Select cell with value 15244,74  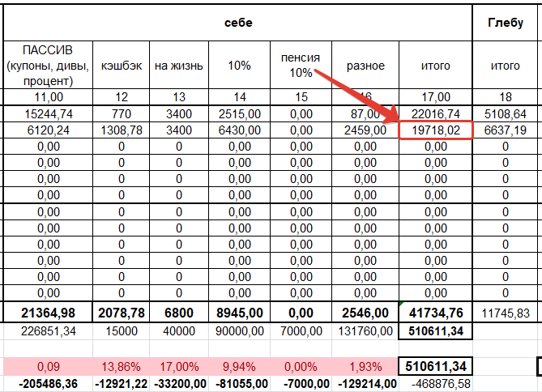pyautogui.click(x=48, y=113)
